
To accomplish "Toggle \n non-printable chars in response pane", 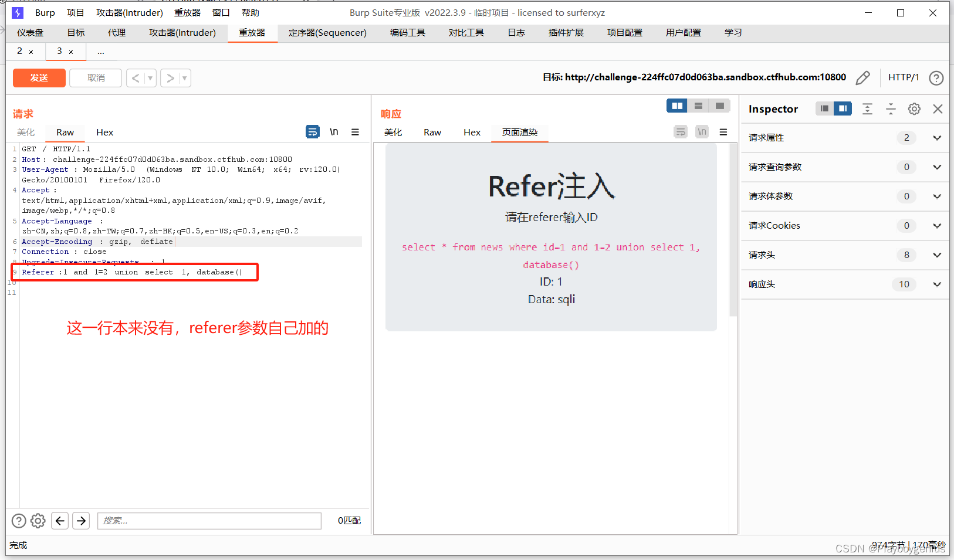I will tap(702, 132).
